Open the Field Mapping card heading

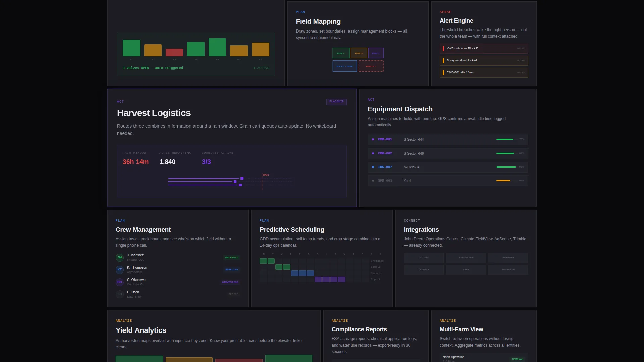(x=318, y=21)
